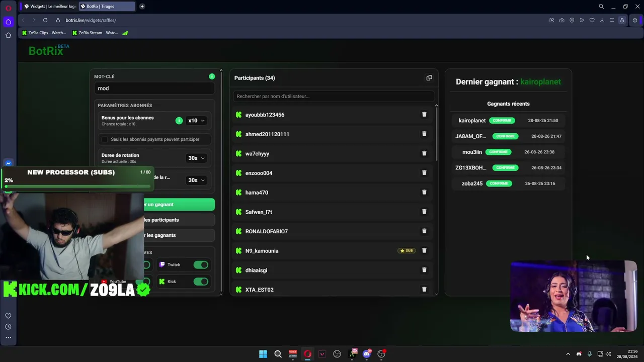
Task: Click the SUB badge next to N9_kamounia
Action: pyautogui.click(x=407, y=250)
